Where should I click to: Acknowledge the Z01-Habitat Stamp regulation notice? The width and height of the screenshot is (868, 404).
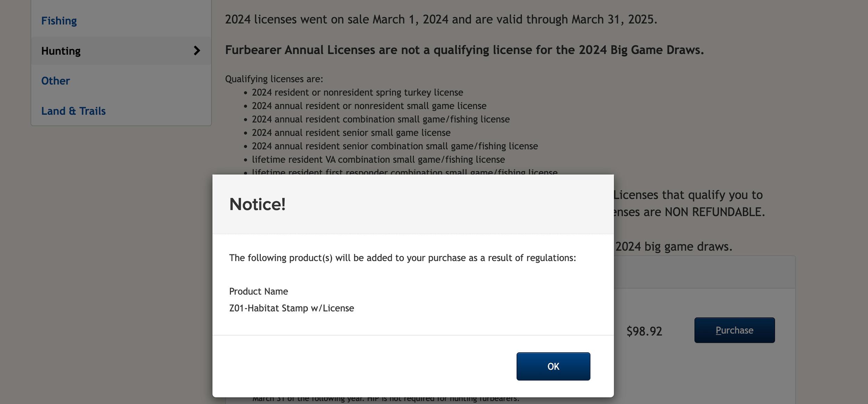553,366
